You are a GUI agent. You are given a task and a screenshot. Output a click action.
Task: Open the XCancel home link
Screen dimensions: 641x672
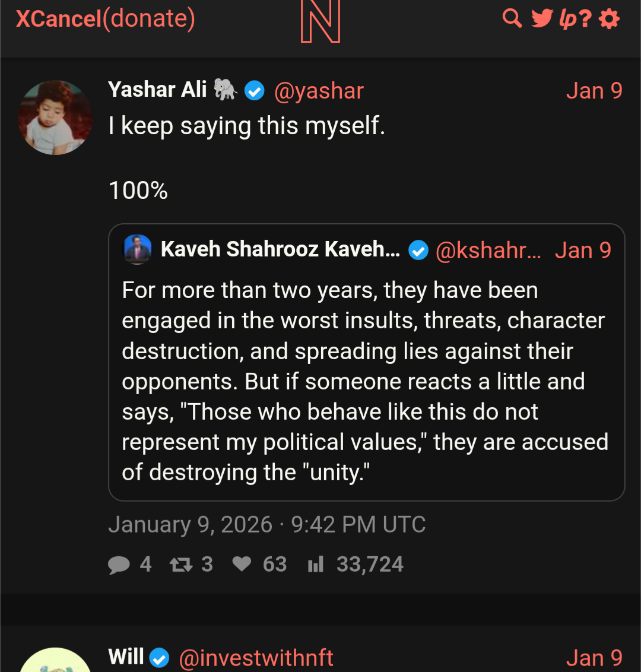(59, 18)
